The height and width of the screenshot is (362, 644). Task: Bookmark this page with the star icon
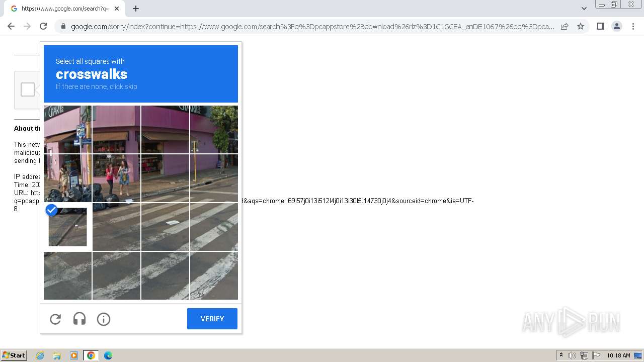[581, 26]
